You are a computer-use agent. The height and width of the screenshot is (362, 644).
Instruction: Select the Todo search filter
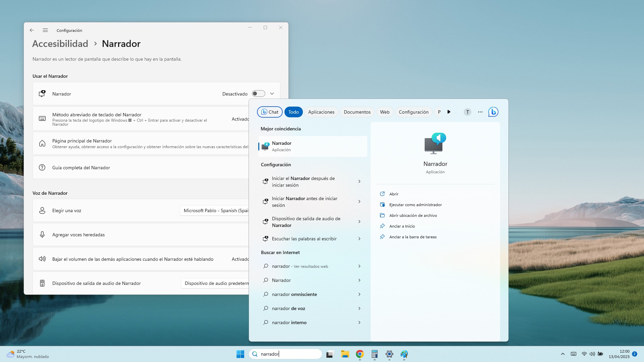(x=293, y=112)
